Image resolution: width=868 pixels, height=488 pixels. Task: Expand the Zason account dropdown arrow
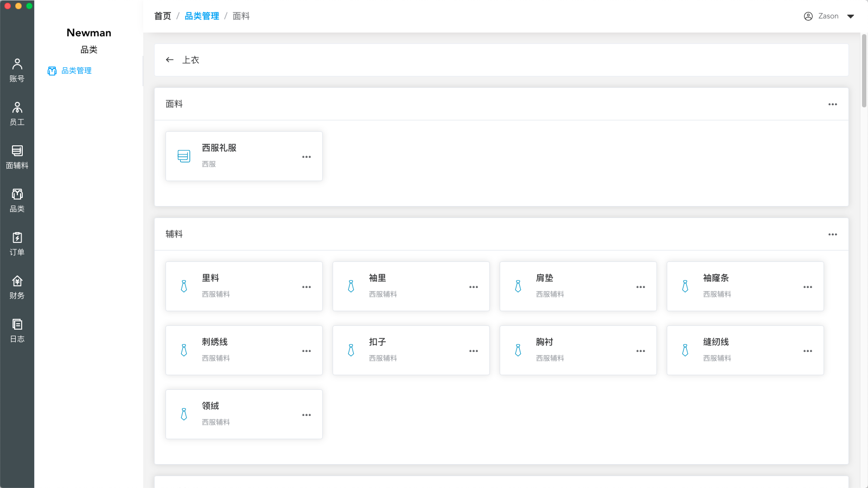pyautogui.click(x=851, y=16)
